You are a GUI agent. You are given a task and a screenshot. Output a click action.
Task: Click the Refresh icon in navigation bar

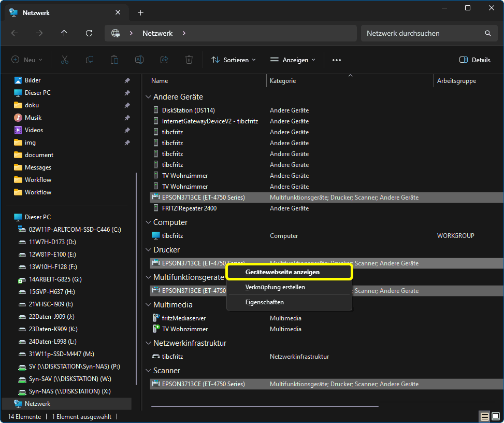[89, 33]
